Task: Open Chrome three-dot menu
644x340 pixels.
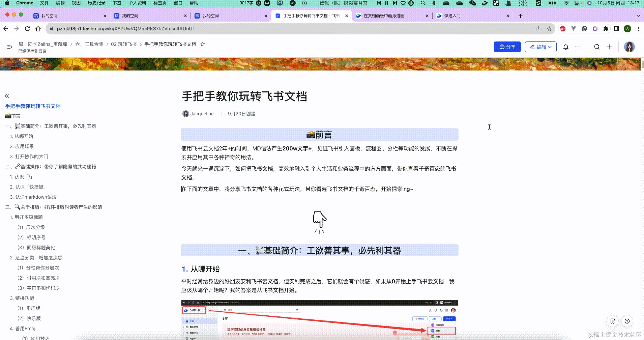Action: click(638, 29)
